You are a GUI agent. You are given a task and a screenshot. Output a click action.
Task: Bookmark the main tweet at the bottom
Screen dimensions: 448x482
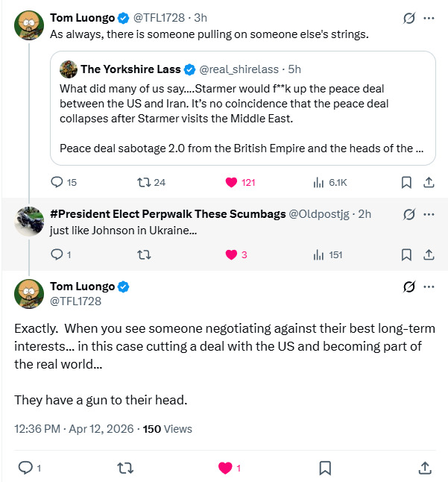tap(325, 468)
